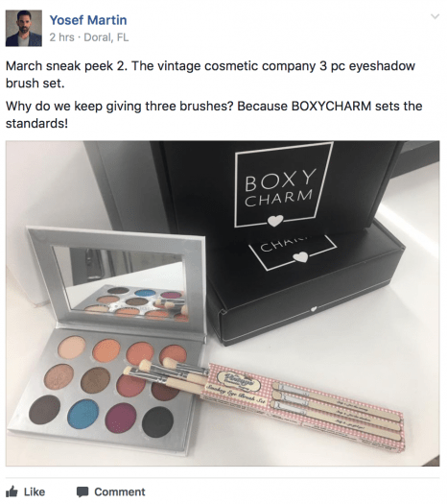The image size is (447, 504).
Task: Open Yosef Martin's profile picture
Action: click(x=24, y=28)
